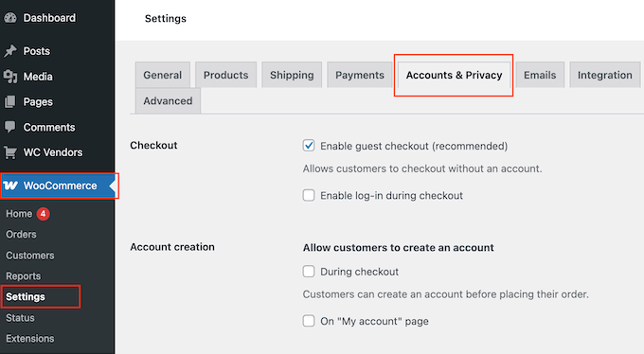
Task: Check During checkout account creation box
Action: (x=309, y=272)
